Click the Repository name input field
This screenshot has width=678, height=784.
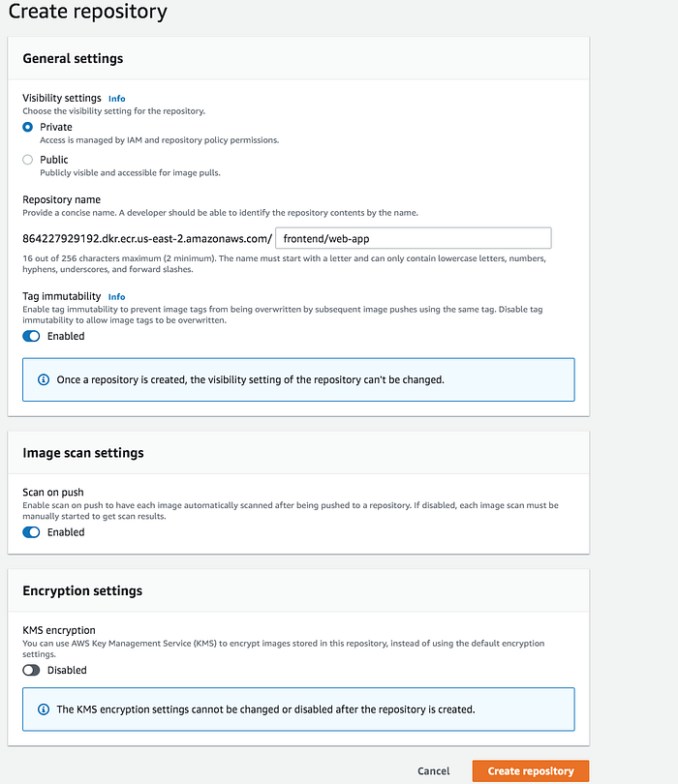coord(414,238)
